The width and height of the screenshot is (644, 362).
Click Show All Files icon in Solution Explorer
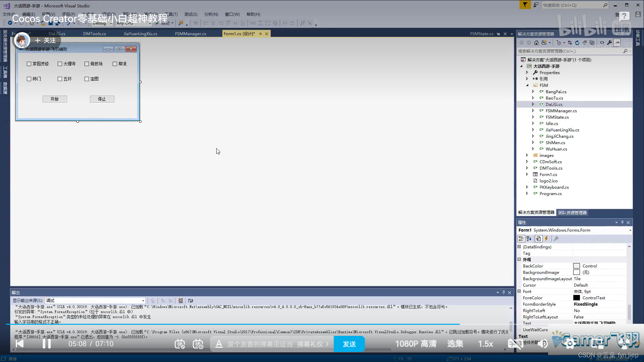pyautogui.click(x=592, y=43)
